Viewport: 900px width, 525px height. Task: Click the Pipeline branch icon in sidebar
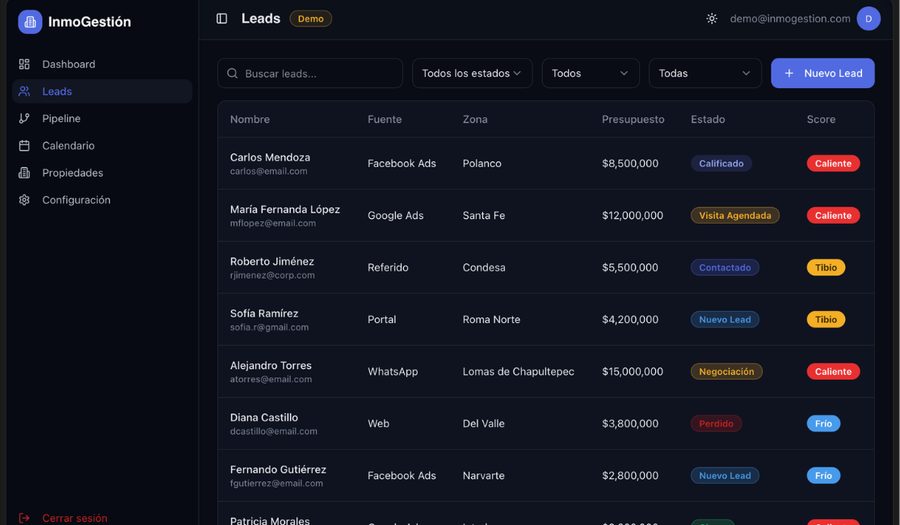point(24,118)
